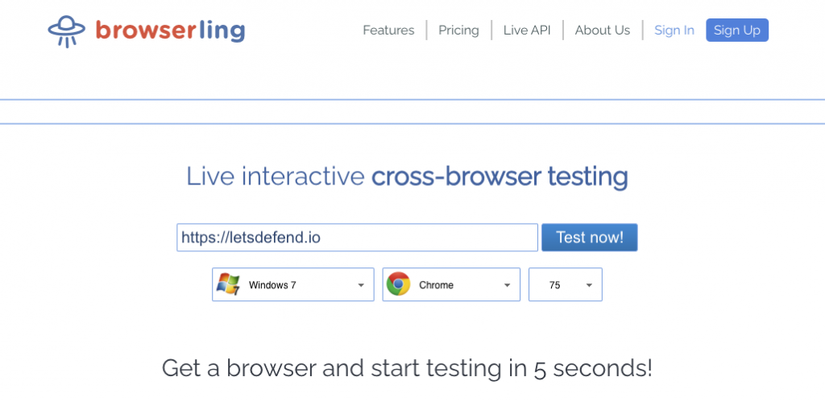Image resolution: width=825 pixels, height=401 pixels.
Task: Go to the Pricing page
Action: point(459,31)
